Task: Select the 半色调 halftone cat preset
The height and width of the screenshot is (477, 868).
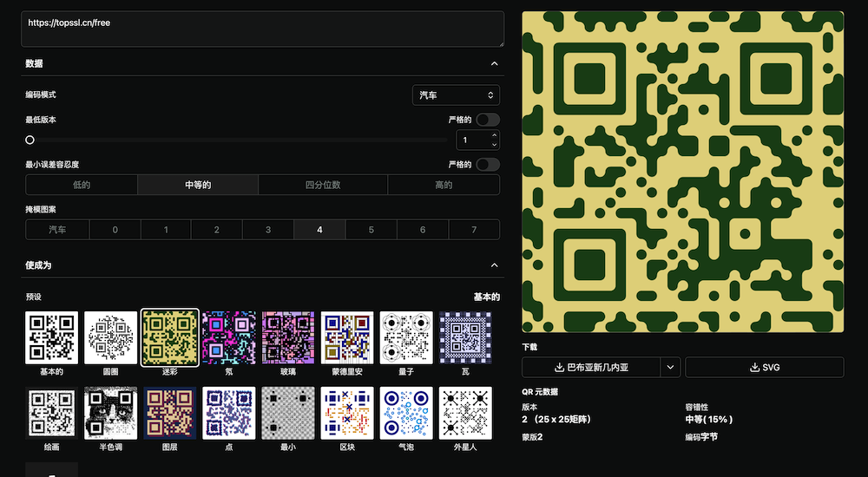Action: click(x=111, y=413)
